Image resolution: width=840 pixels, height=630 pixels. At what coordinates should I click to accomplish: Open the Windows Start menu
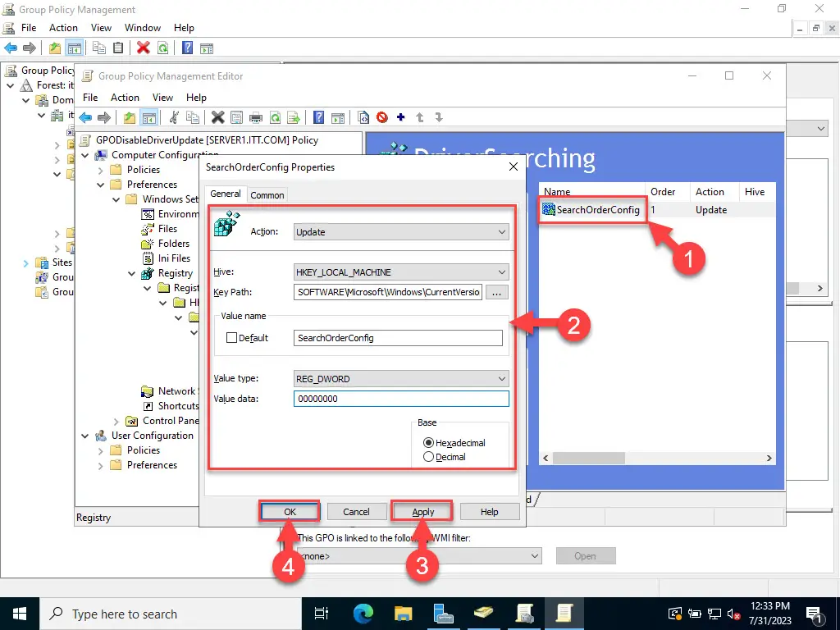20,614
